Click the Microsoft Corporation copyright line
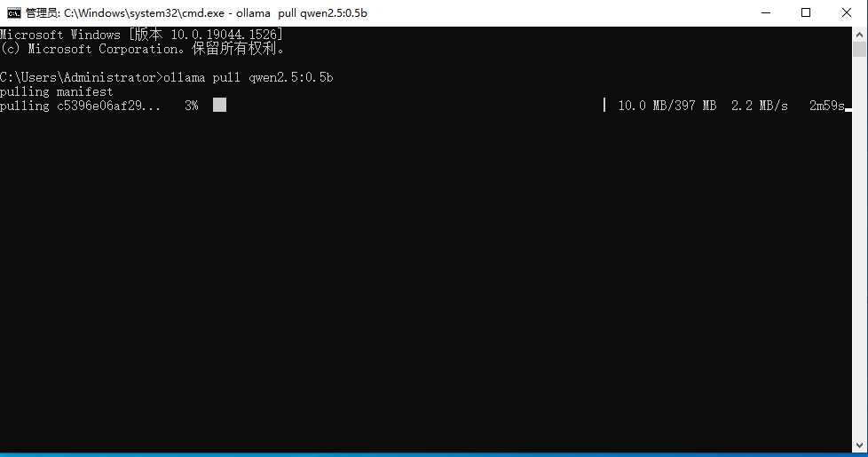The width and height of the screenshot is (868, 457). [x=143, y=49]
